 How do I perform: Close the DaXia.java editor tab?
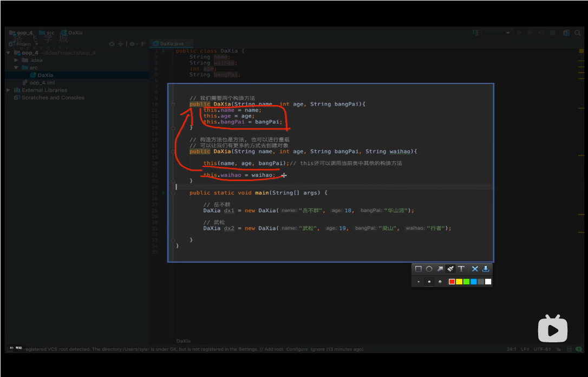pos(188,43)
